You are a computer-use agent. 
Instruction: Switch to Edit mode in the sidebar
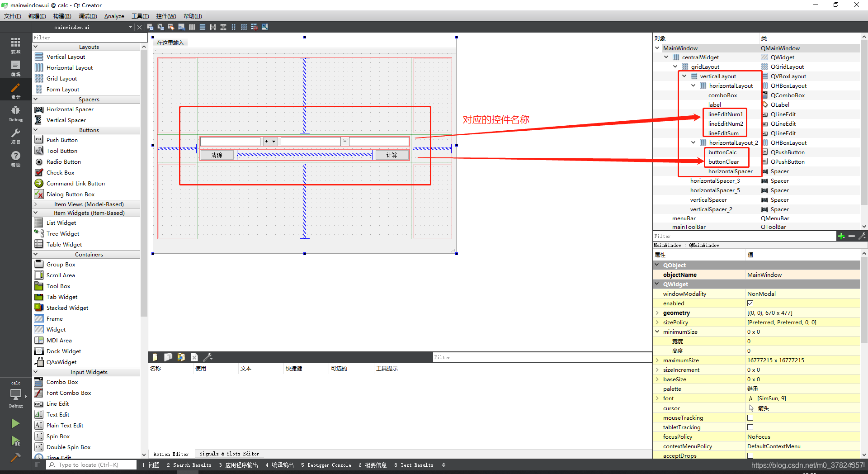pos(16,67)
